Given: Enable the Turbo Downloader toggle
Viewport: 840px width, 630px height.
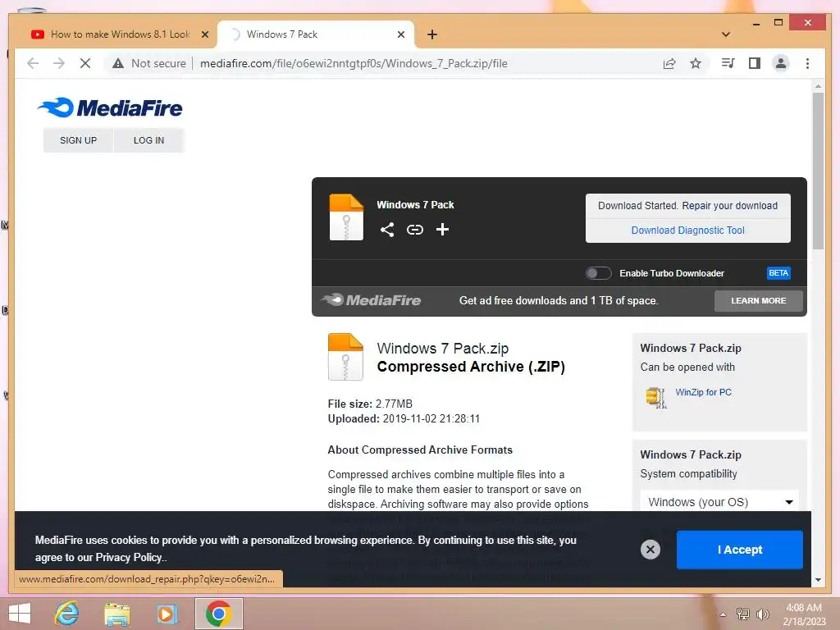Looking at the screenshot, I should click(x=598, y=273).
